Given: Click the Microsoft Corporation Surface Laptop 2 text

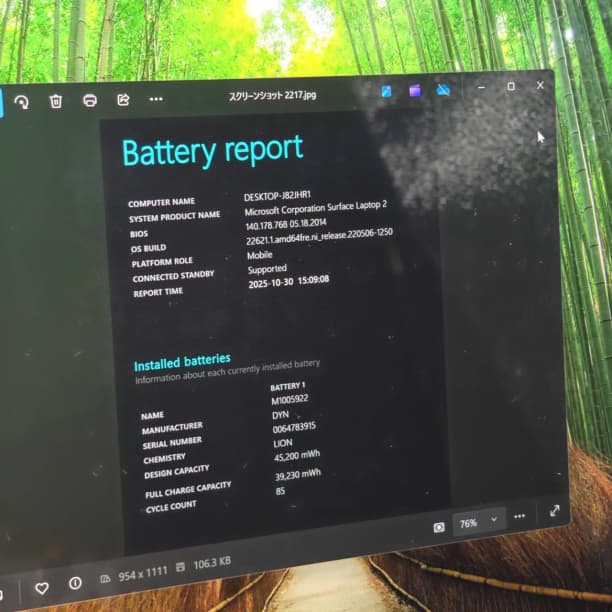Looking at the screenshot, I should coord(316,208).
